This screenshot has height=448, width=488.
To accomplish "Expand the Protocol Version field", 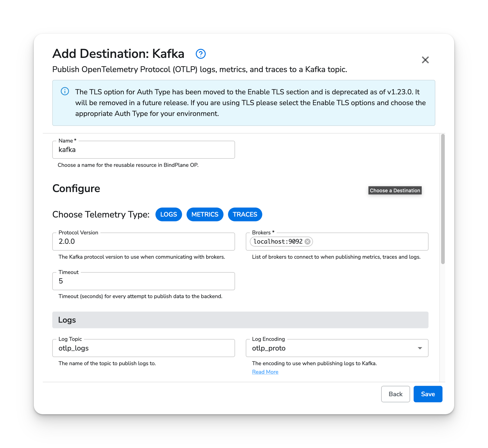I will 144,242.
